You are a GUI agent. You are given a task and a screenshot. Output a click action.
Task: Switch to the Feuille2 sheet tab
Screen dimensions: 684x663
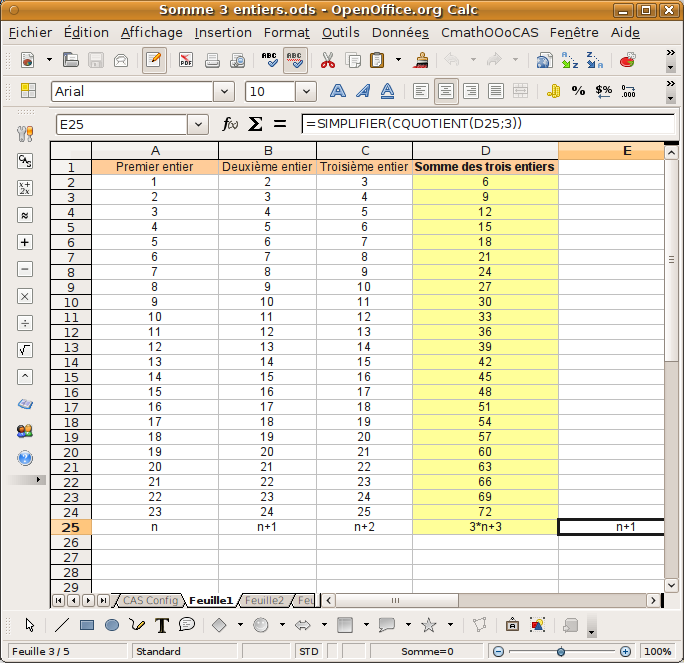pos(264,600)
